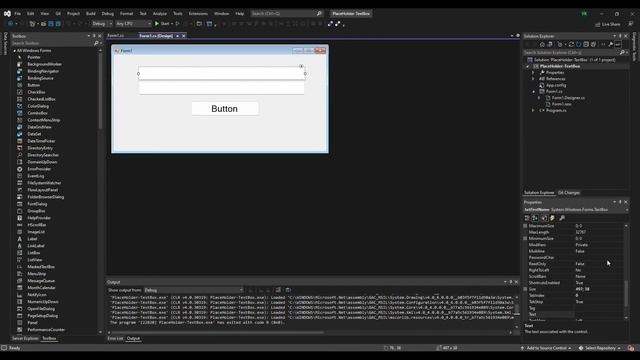Image resolution: width=640 pixels, height=360 pixels.
Task: Click the Save All toolbar icon
Action: (x=58, y=24)
